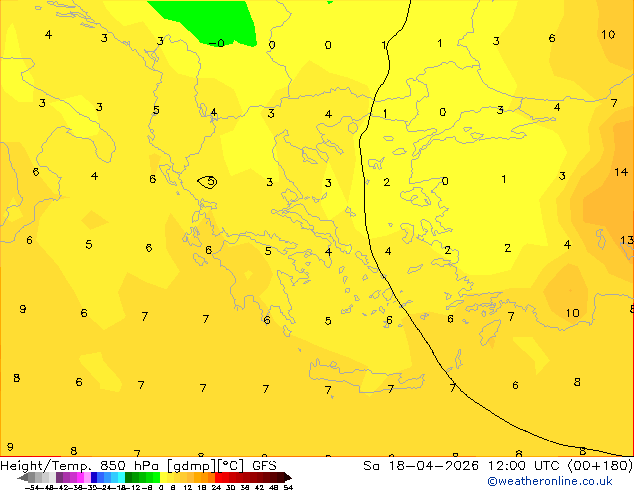Screen dimensions: 634x490
Task: Click the 9 value at left of 6 and 7 row
Action: [23, 309]
